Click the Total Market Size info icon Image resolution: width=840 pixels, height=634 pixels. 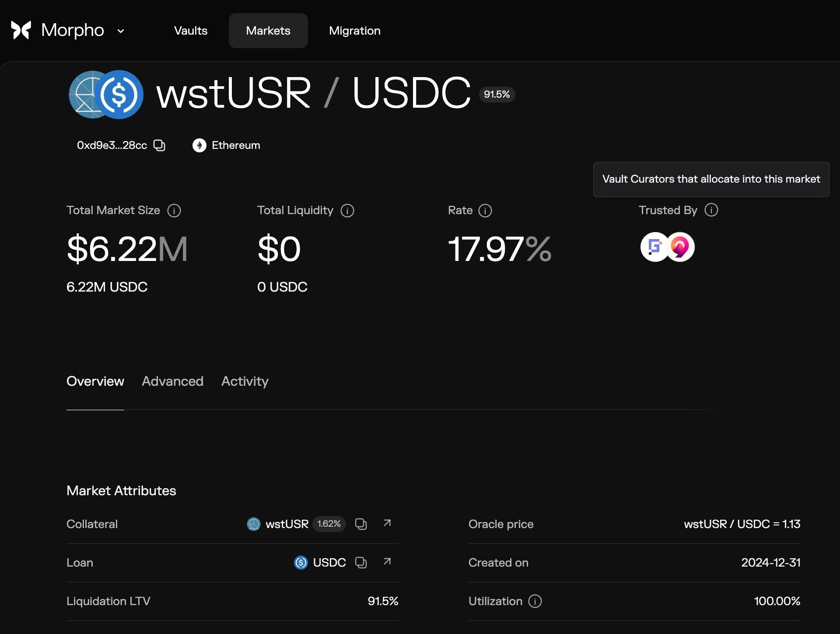tap(174, 211)
